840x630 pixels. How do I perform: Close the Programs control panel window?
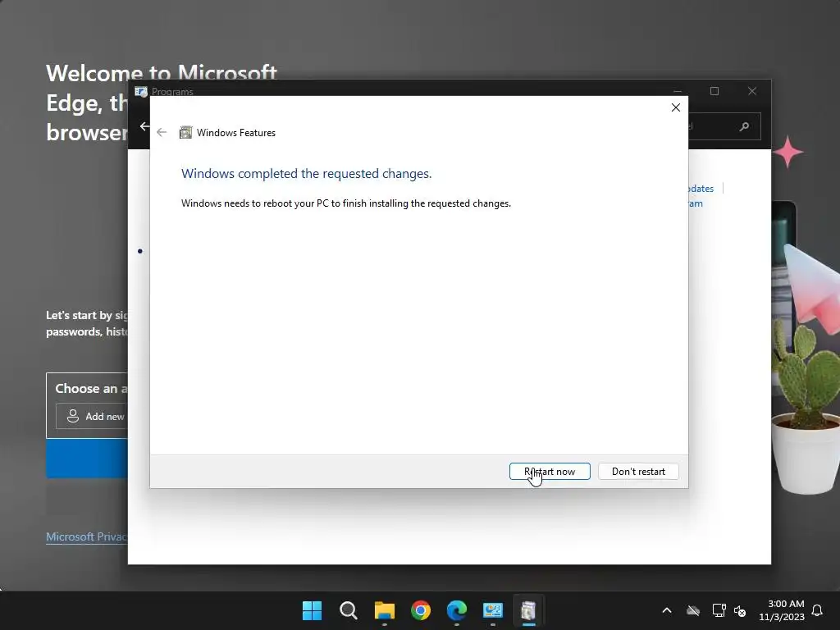(752, 91)
